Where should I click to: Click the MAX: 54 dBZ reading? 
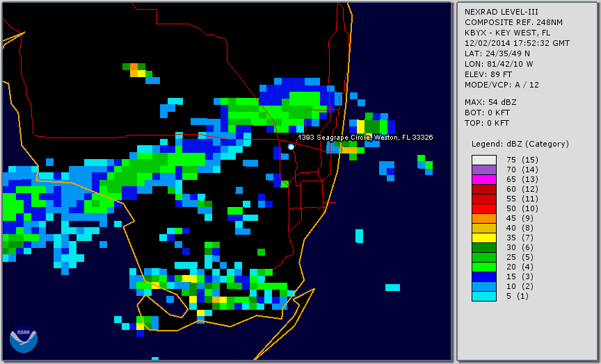pyautogui.click(x=490, y=102)
